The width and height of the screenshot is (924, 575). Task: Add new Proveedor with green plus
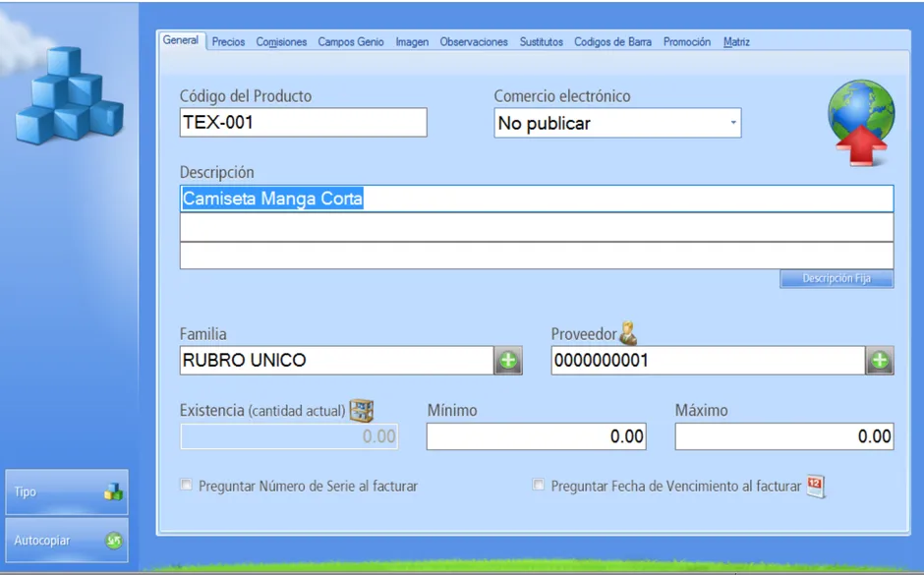pyautogui.click(x=879, y=360)
